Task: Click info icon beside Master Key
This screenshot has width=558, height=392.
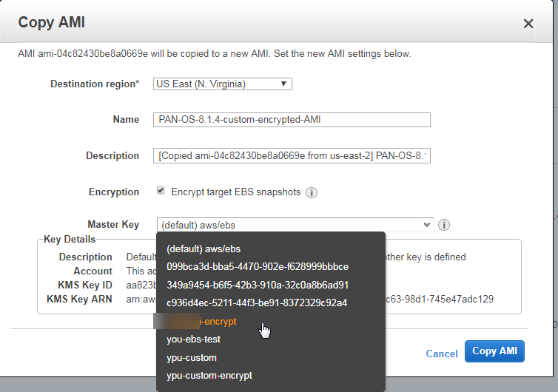Action: [444, 225]
